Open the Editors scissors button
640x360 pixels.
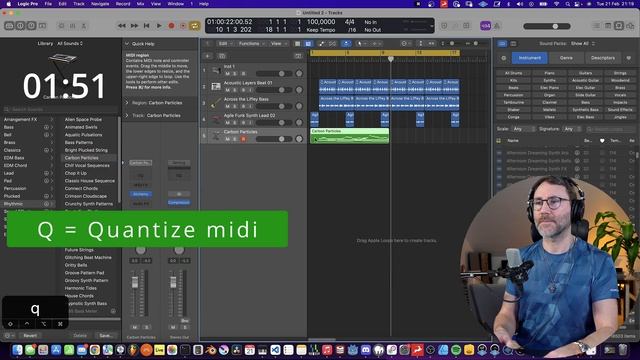coord(84,26)
